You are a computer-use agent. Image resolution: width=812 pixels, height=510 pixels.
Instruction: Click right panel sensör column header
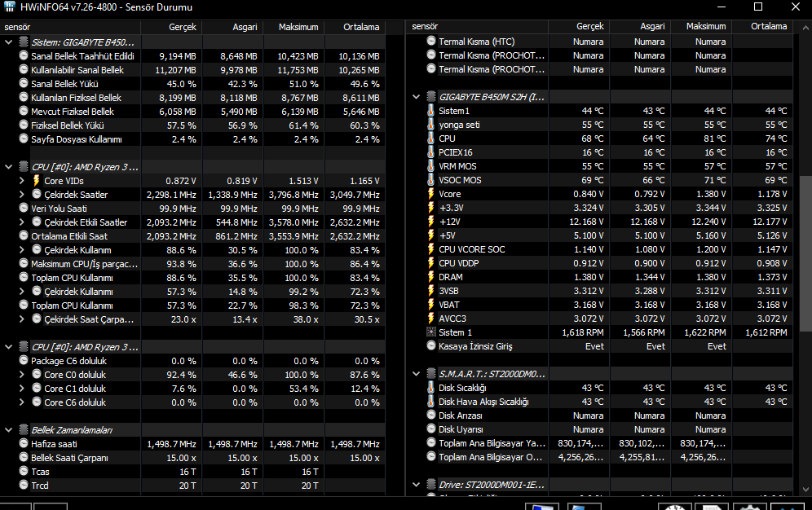(x=478, y=26)
